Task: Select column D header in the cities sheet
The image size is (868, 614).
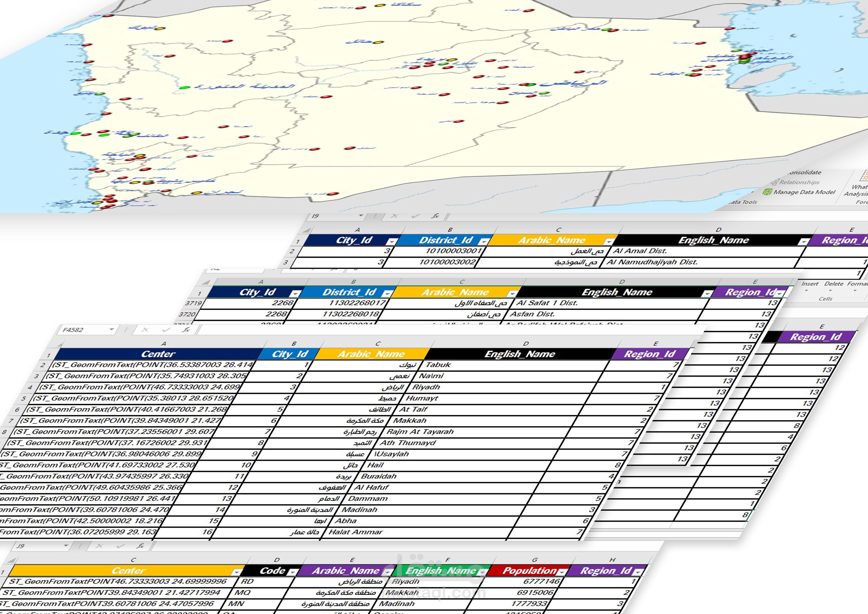Action: coord(526,343)
